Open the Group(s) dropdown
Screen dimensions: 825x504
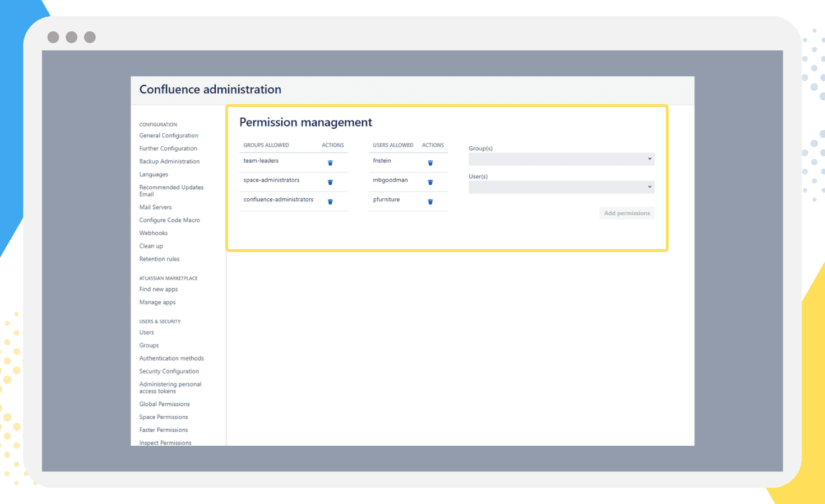pyautogui.click(x=562, y=159)
